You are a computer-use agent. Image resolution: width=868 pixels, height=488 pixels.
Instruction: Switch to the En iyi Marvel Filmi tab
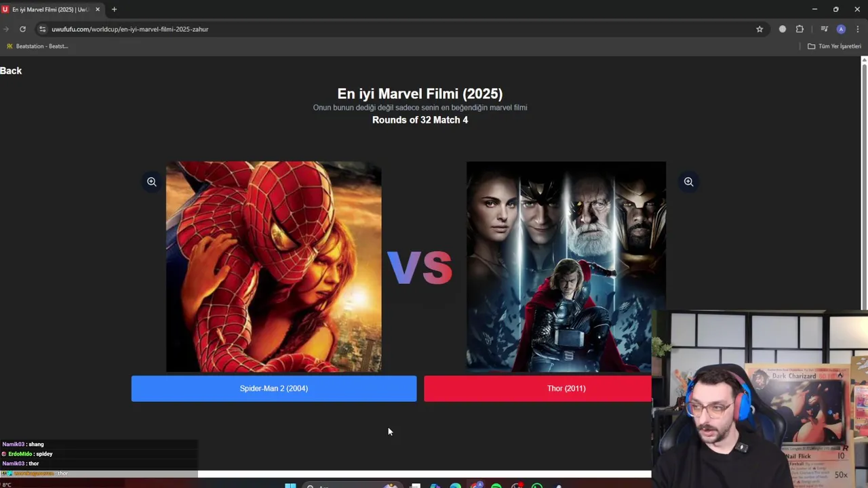[51, 9]
